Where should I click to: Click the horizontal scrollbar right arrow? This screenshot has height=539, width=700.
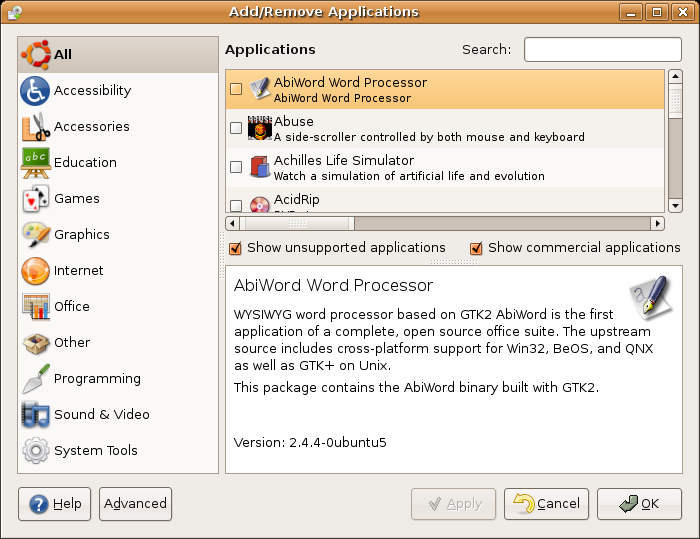tap(657, 223)
